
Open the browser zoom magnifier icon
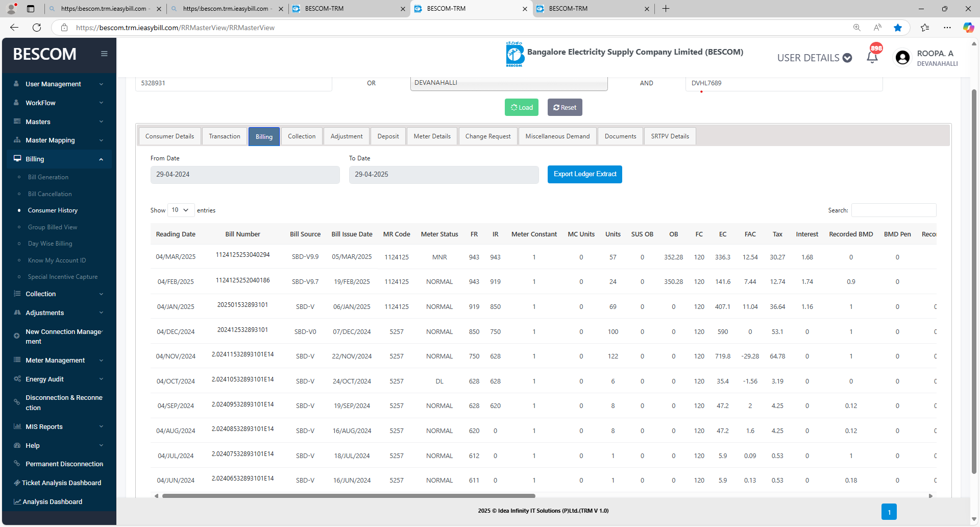[856, 28]
